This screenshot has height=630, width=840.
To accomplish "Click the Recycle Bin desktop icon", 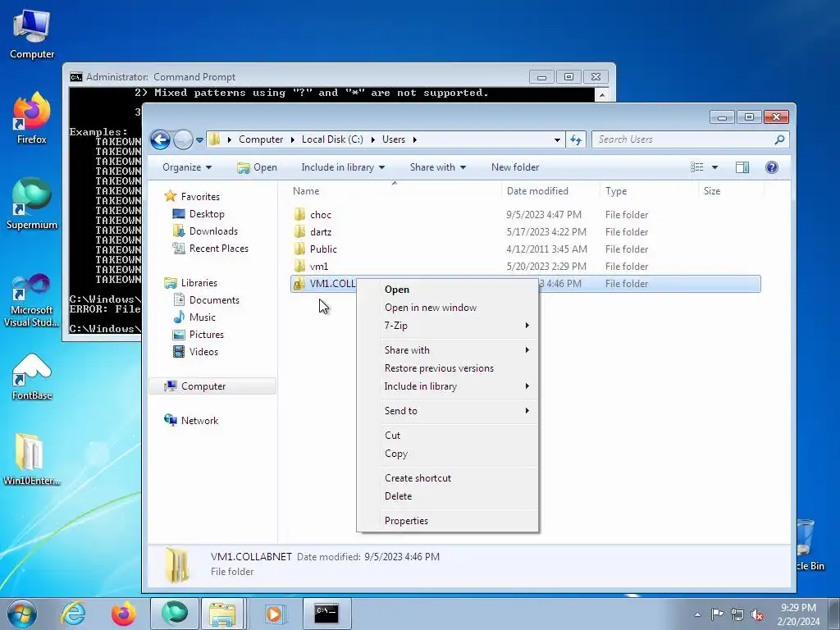I will point(808,544).
